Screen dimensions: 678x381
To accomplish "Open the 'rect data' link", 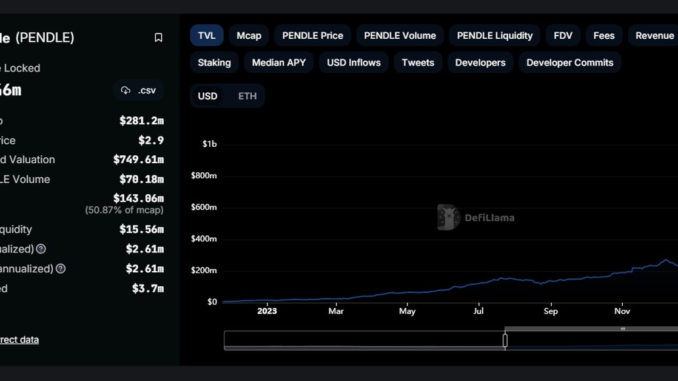I will tap(19, 339).
